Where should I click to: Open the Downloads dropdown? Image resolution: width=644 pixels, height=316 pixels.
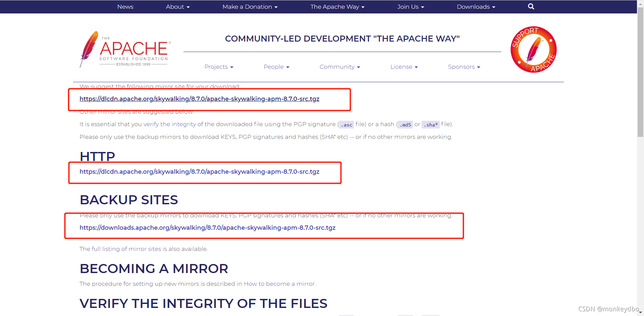click(x=476, y=7)
